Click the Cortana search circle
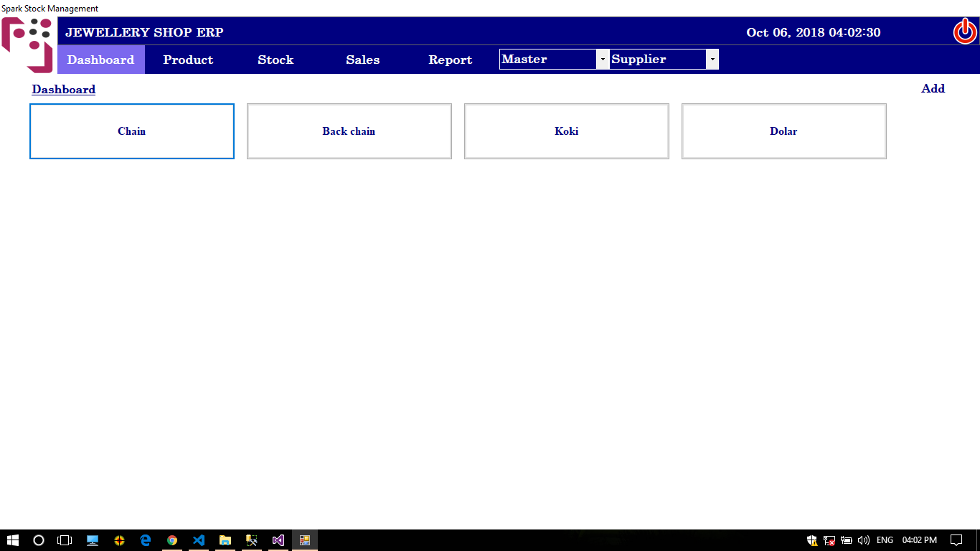Viewport: 980px width, 551px height. 39,540
